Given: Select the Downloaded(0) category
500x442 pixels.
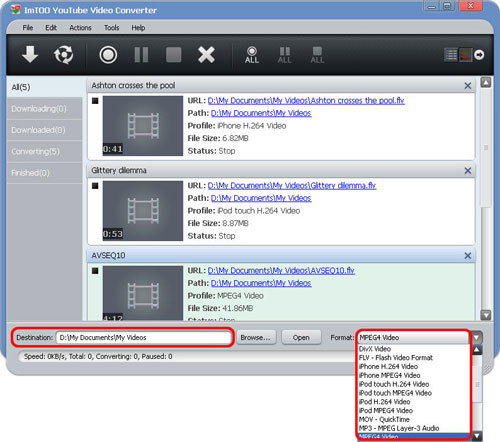Looking at the screenshot, I should 44,130.
